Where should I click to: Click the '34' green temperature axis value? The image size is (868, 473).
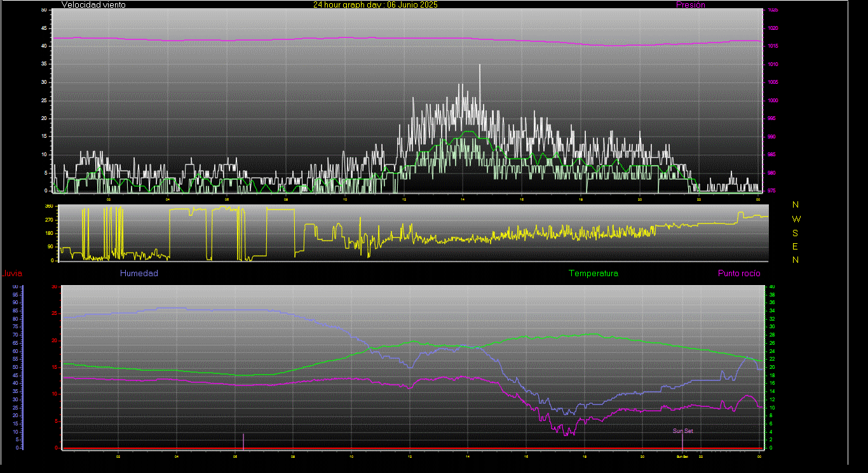click(772, 311)
